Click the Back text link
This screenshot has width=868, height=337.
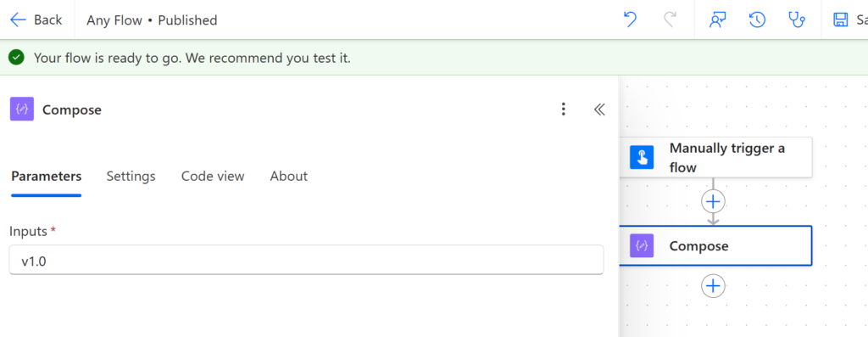pos(47,20)
